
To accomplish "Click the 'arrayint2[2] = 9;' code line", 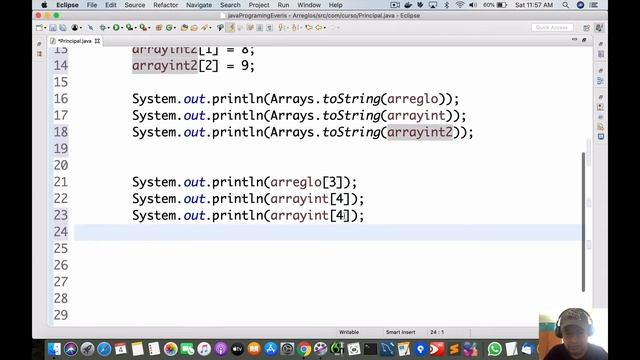I will tap(193, 65).
